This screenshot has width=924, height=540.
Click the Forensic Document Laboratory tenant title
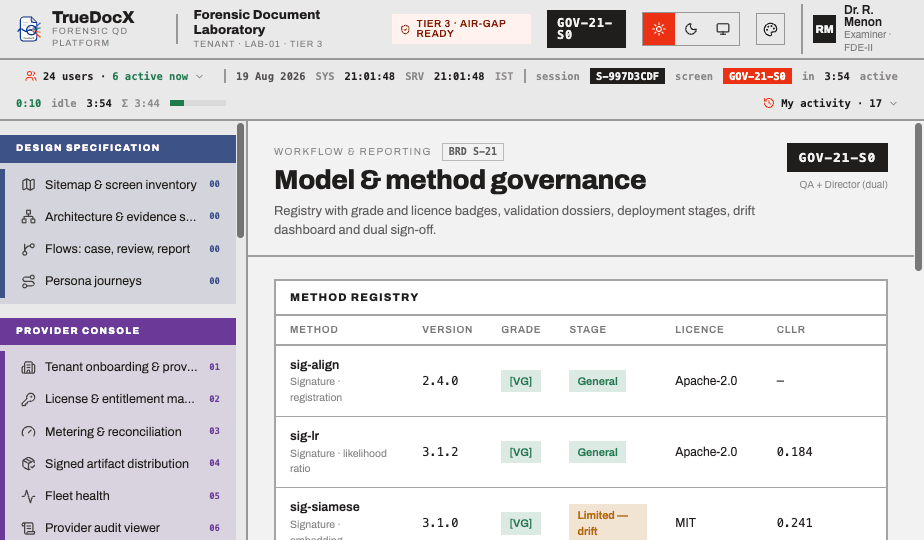click(257, 22)
